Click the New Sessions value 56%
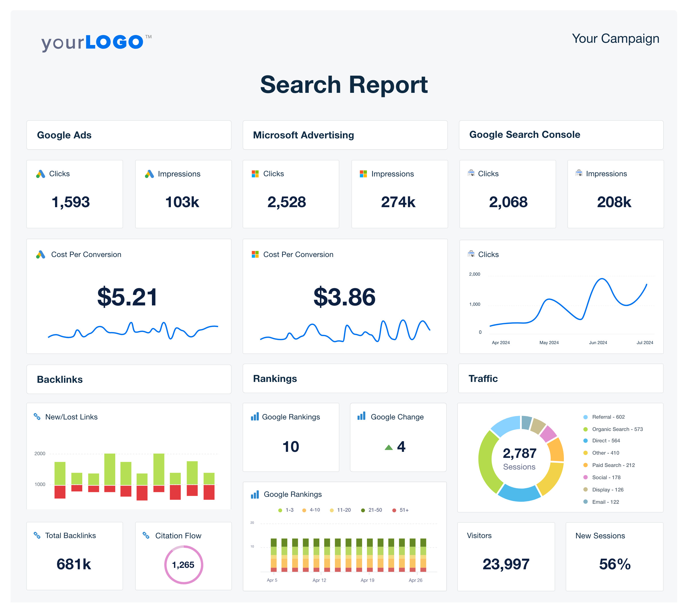 tap(615, 564)
